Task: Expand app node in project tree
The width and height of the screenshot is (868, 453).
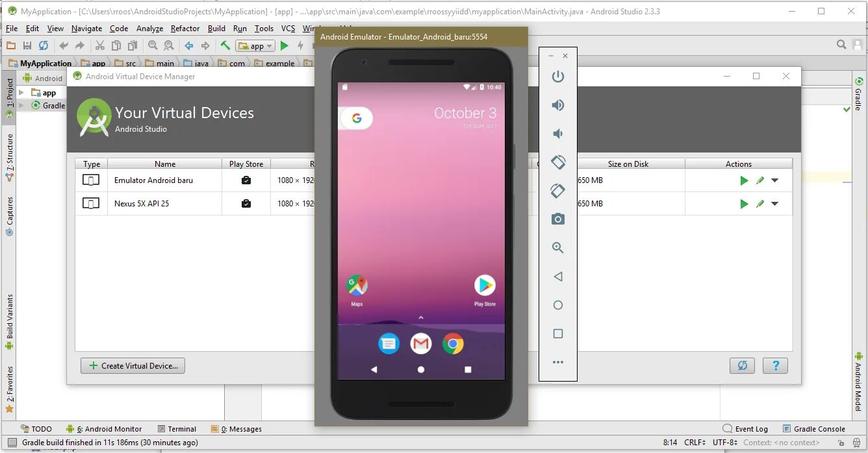Action: (21, 93)
